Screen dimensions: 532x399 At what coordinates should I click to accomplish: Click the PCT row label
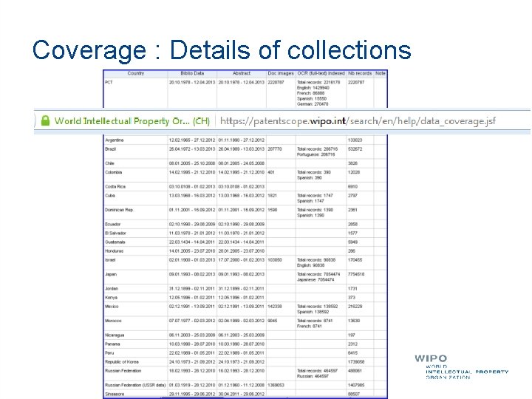click(x=109, y=83)
